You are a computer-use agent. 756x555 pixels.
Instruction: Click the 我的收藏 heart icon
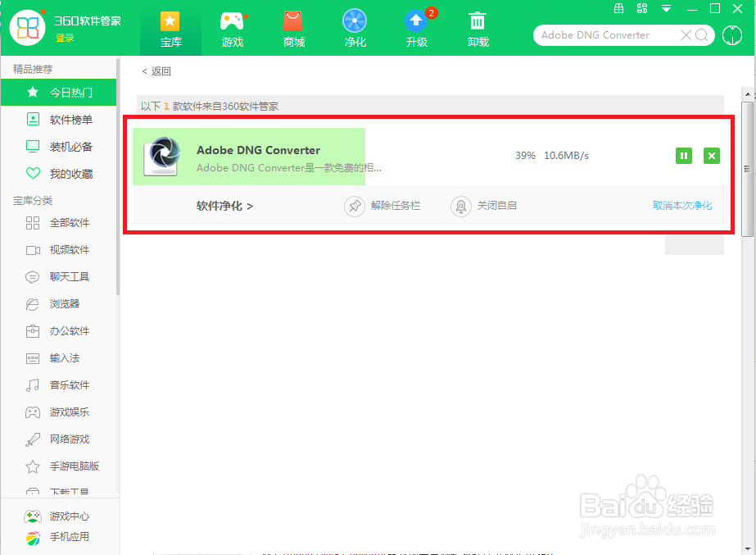tap(33, 173)
